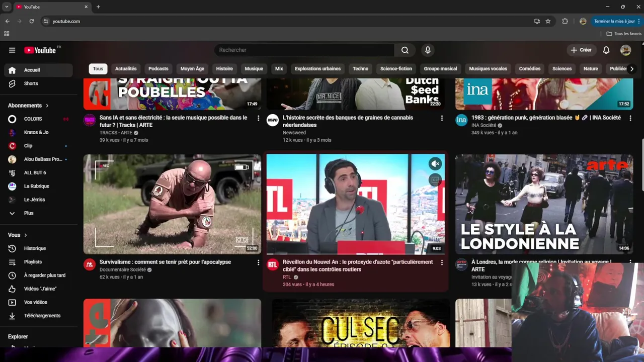Viewport: 644px width, 362px height.
Task: Expand the Vous section
Action: point(18,235)
